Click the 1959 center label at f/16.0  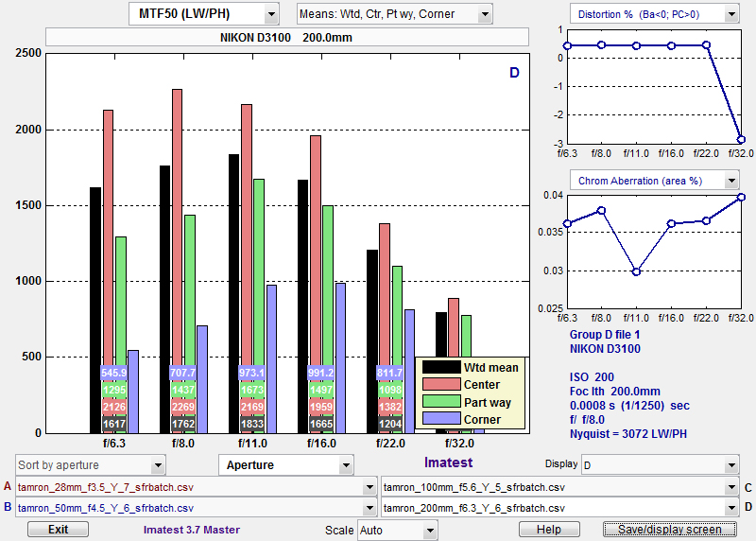[x=321, y=407]
